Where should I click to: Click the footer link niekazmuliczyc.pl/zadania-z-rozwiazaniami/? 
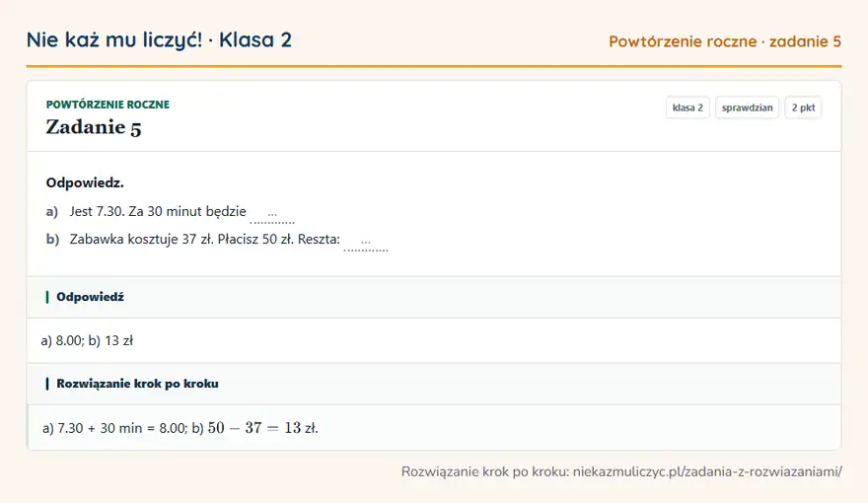point(707,471)
